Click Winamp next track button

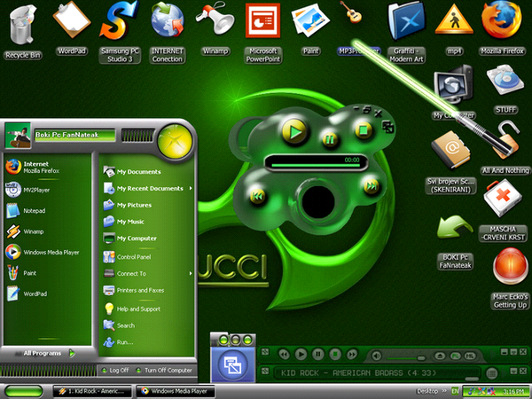[352, 355]
